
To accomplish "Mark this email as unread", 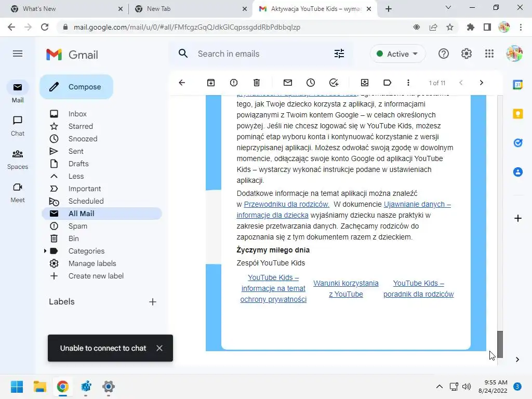I will (x=288, y=83).
